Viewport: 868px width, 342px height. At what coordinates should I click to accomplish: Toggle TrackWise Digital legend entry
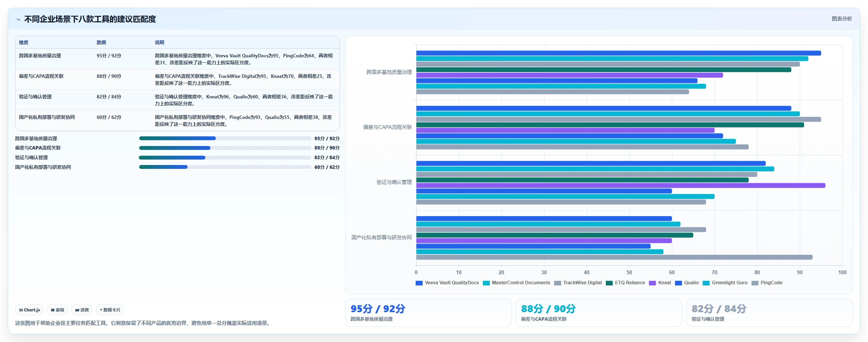point(578,283)
